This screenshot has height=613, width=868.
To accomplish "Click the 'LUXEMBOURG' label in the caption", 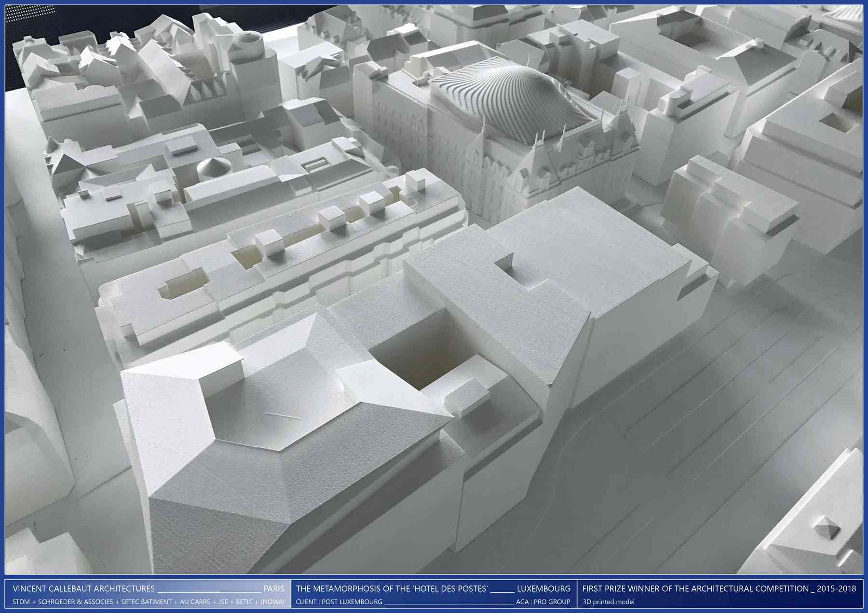I will [543, 588].
